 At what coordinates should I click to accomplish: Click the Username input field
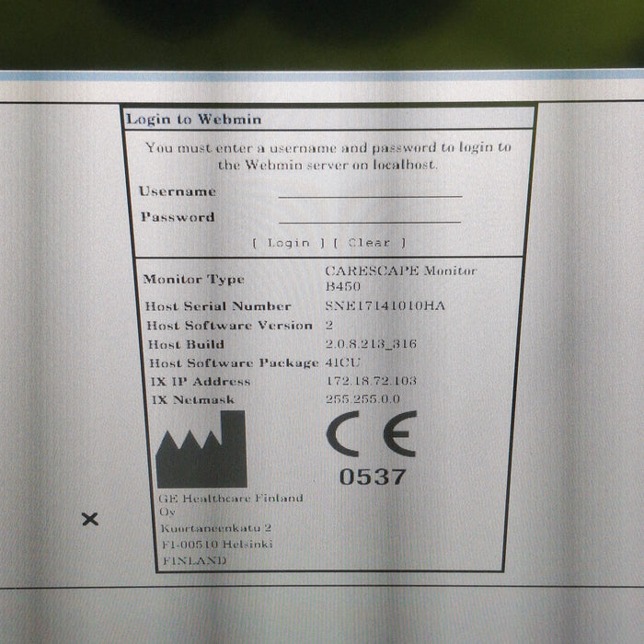click(x=370, y=191)
